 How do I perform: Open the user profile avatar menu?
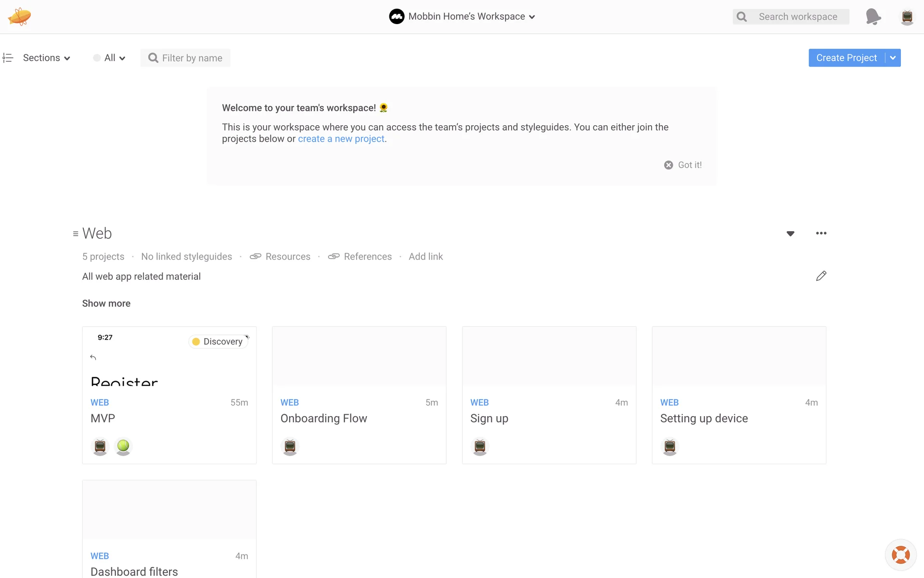click(907, 17)
